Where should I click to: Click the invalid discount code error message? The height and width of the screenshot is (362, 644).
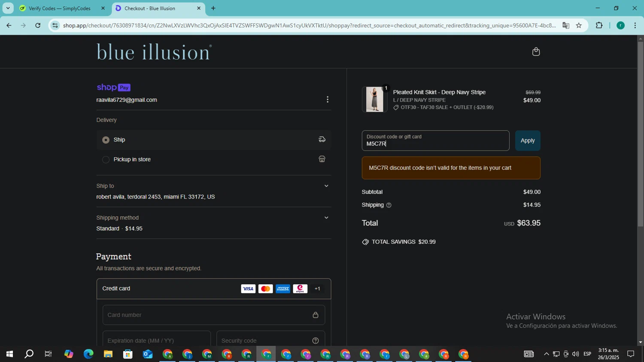(451, 168)
